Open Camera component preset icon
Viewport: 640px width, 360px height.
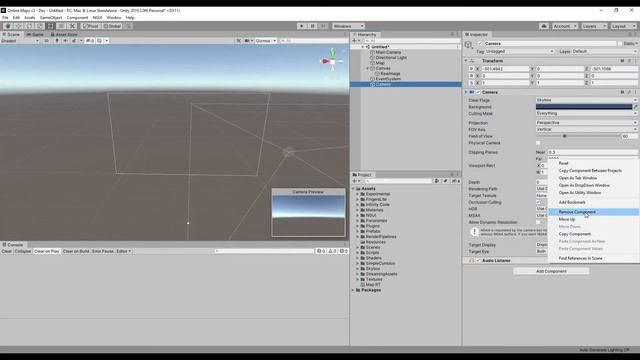[x=629, y=92]
